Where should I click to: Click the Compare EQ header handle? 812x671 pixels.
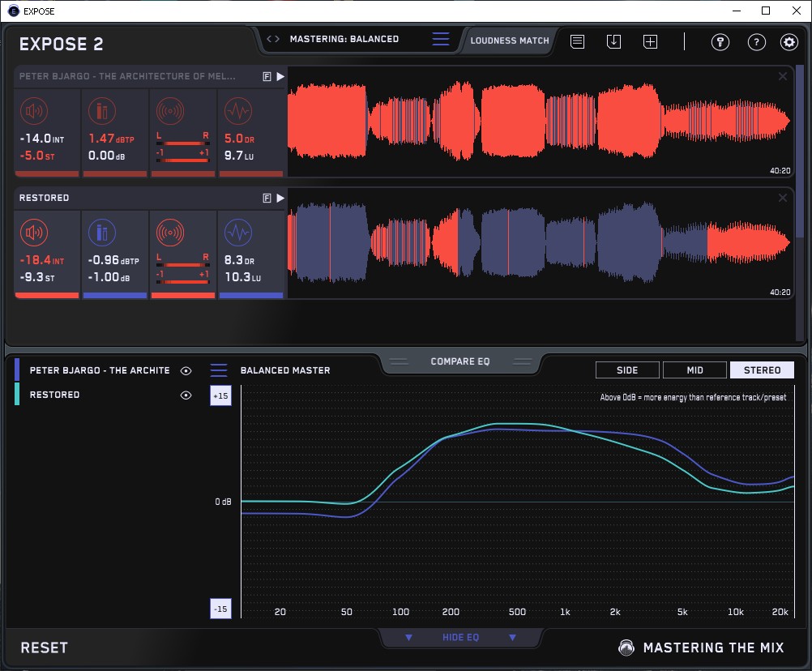[460, 361]
